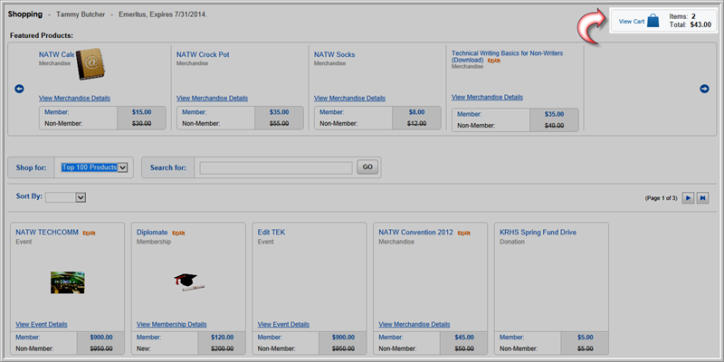Focus the Search for text field
Image resolution: width=724 pixels, height=362 pixels.
[x=276, y=168]
